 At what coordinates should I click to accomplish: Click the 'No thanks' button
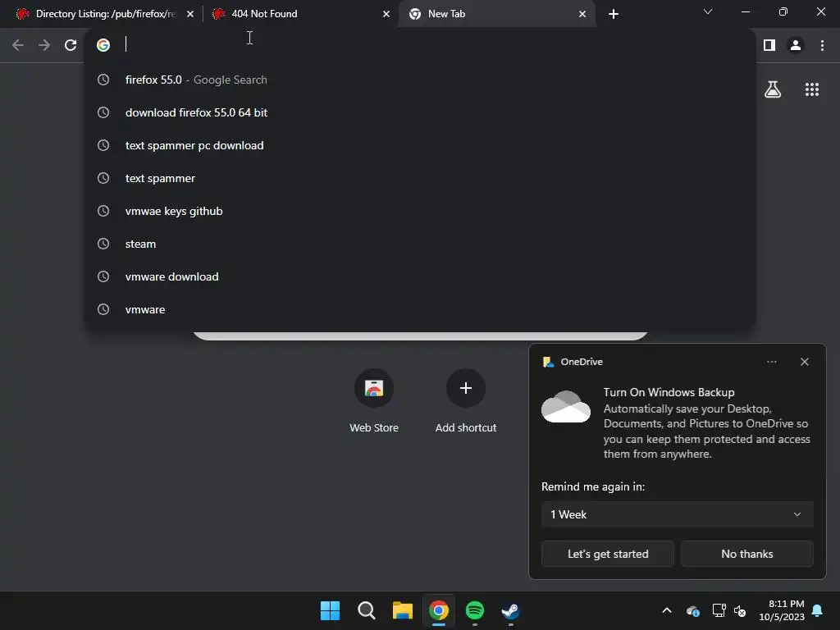746,554
